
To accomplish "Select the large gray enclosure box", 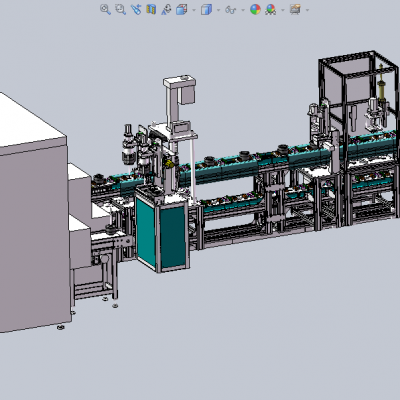I will click(x=33, y=213).
